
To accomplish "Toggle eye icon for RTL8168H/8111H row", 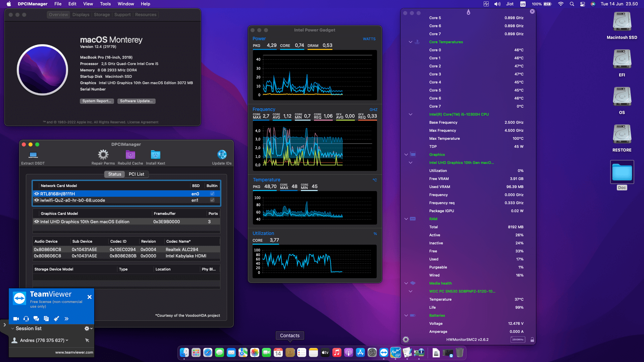I will [x=37, y=194].
